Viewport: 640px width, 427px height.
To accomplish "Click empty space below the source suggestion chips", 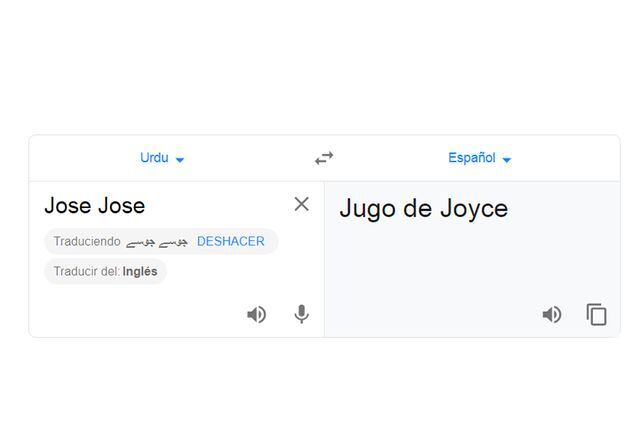I will tap(130, 308).
